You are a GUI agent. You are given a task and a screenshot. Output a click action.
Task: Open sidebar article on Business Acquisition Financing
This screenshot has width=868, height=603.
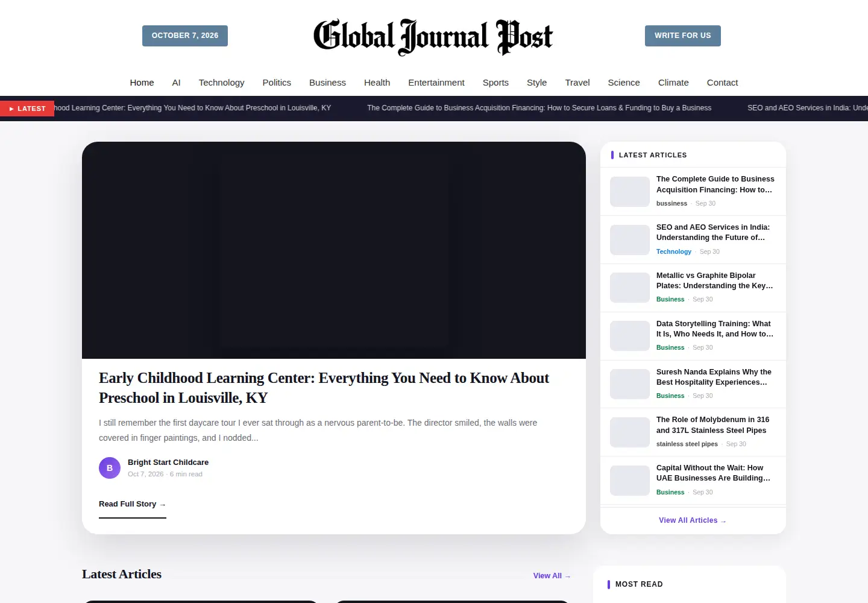715,185
